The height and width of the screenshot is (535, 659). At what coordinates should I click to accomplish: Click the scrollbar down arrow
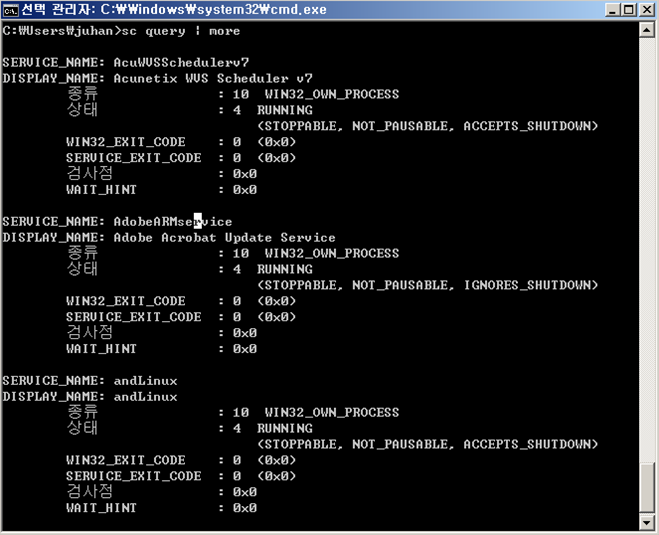pyautogui.click(x=646, y=522)
